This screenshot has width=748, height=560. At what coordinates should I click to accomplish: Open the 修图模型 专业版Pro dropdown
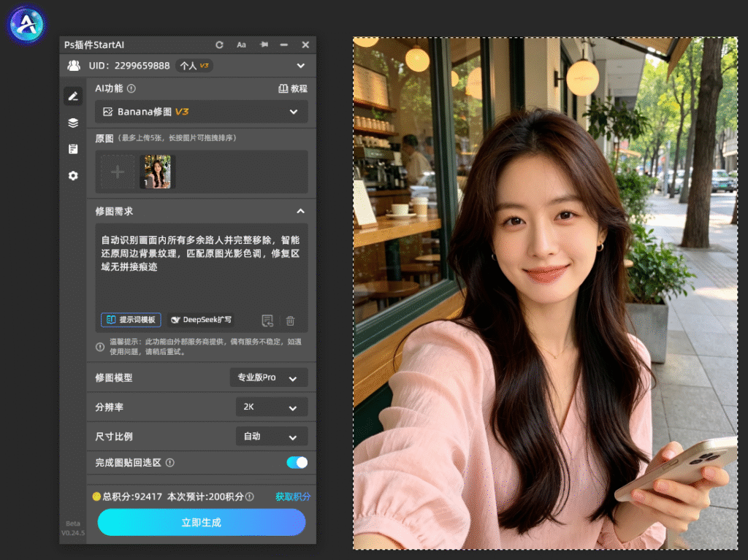[x=269, y=377]
